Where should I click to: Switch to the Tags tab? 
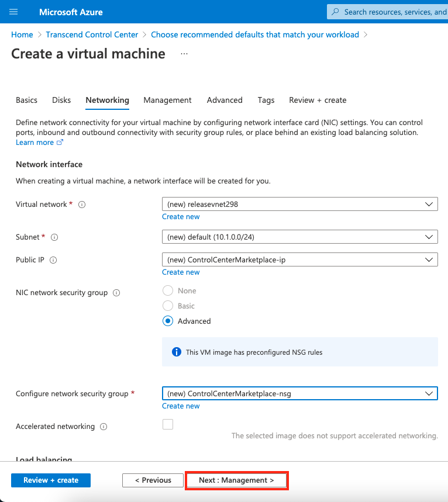pyautogui.click(x=266, y=100)
